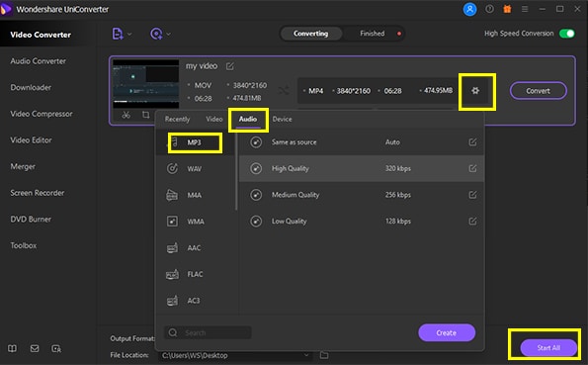Viewport: 588px width, 365px height.
Task: Select MP3 format in list
Action: 195,142
